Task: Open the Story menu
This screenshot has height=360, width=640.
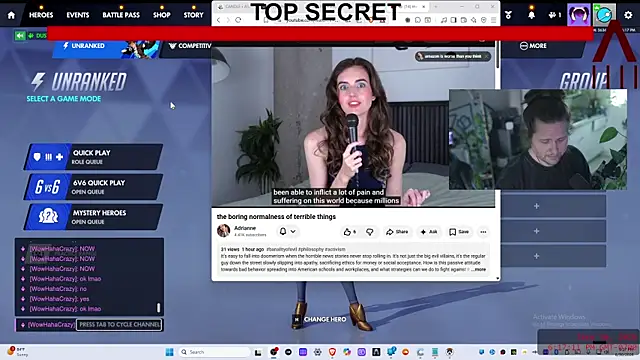Action: (193, 15)
